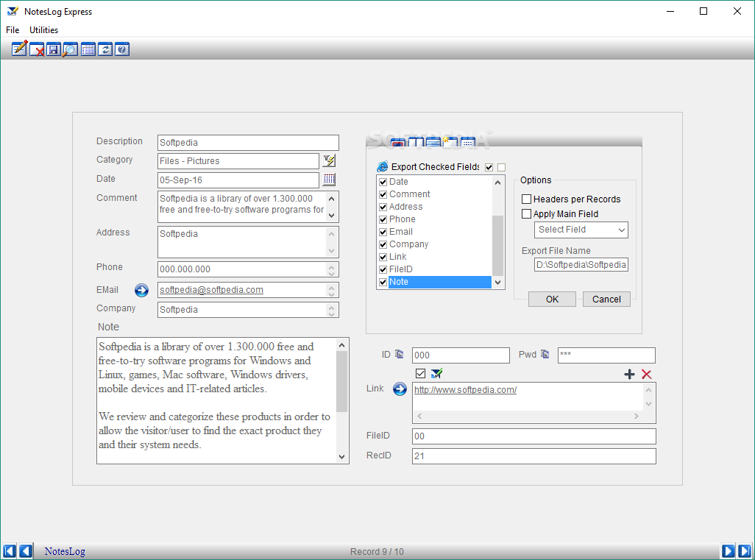This screenshot has height=560, width=755.
Task: Uncheck the FileID export field
Action: coord(383,269)
